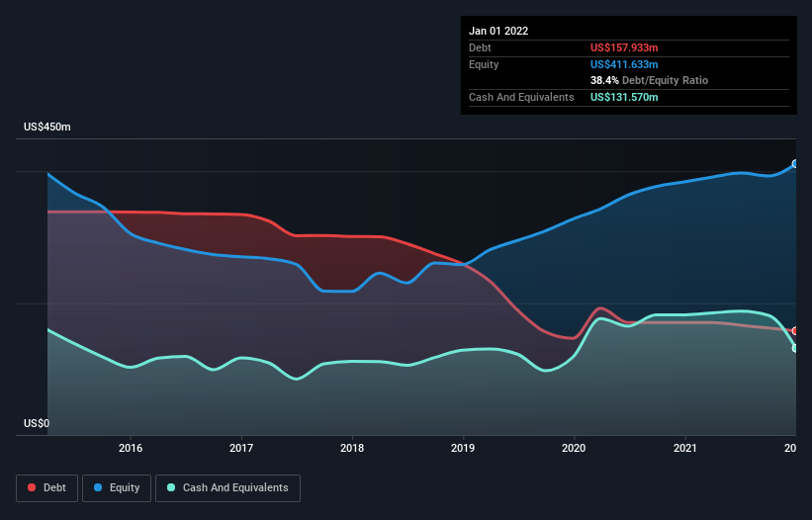This screenshot has width=812, height=520.
Task: Click the 2017 x-axis label
Action: point(241,448)
